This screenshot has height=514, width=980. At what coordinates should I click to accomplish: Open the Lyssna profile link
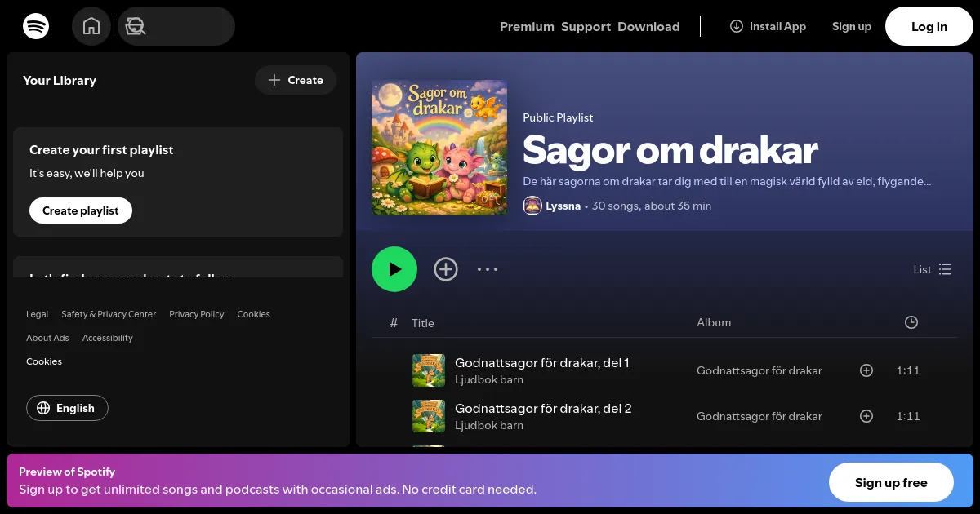(563, 206)
